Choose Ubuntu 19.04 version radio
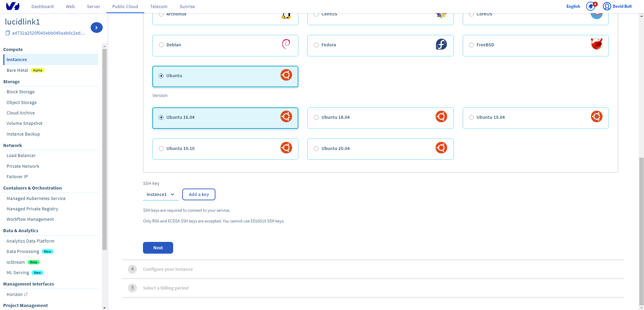This screenshot has width=644, height=310. point(472,117)
